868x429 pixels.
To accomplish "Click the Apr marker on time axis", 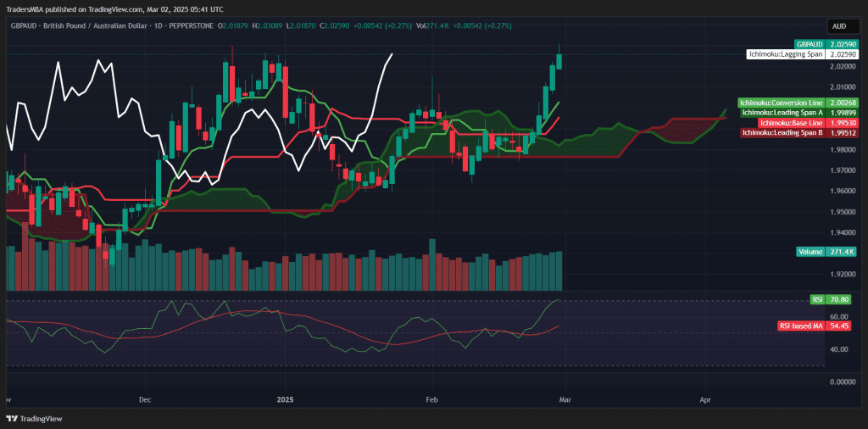I will pyautogui.click(x=705, y=398).
